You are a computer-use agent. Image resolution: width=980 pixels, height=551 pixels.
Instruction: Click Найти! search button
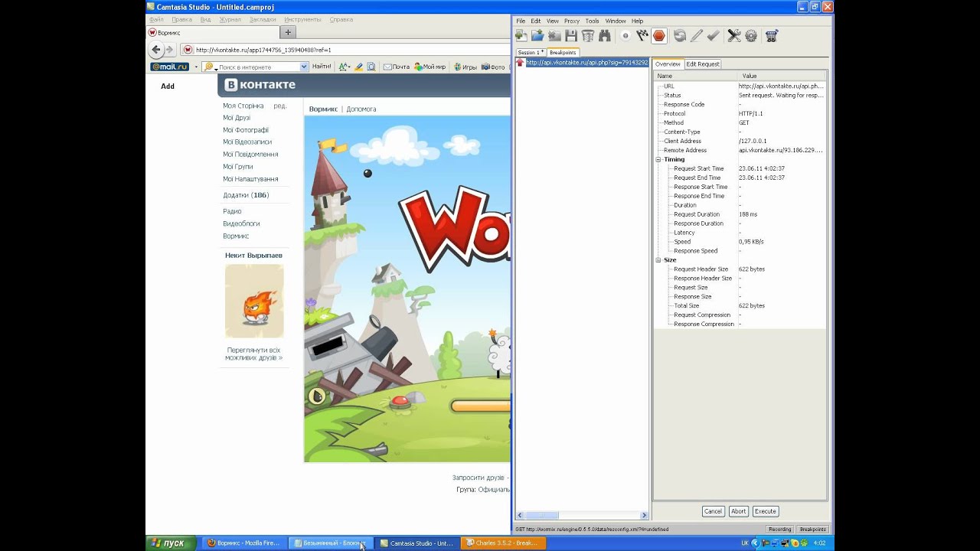[322, 67]
